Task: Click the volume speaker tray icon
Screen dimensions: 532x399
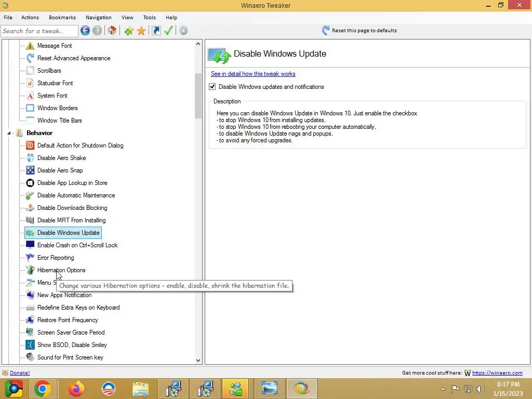Action: click(x=480, y=389)
